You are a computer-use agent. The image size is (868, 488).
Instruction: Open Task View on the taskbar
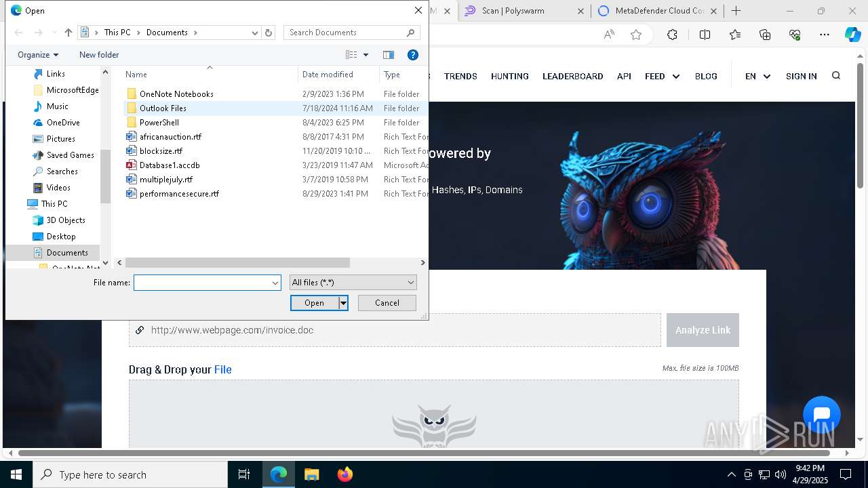pyautogui.click(x=244, y=474)
